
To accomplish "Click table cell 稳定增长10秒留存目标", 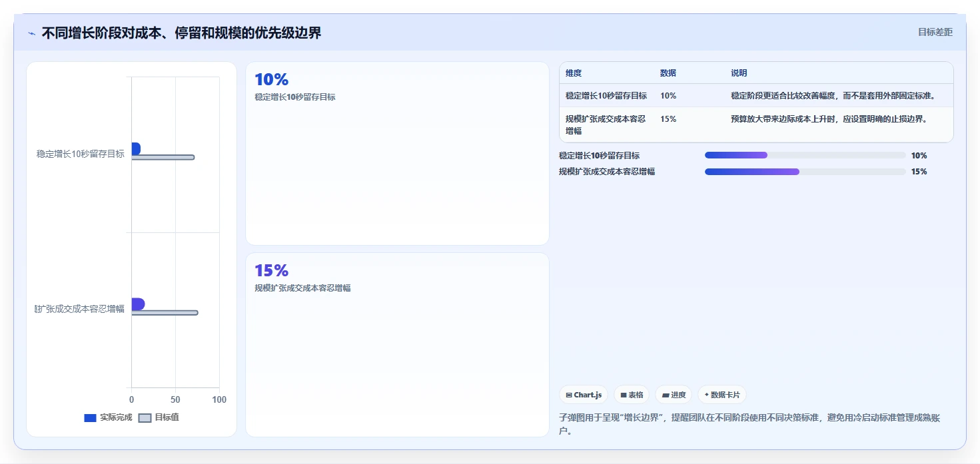I will [606, 96].
